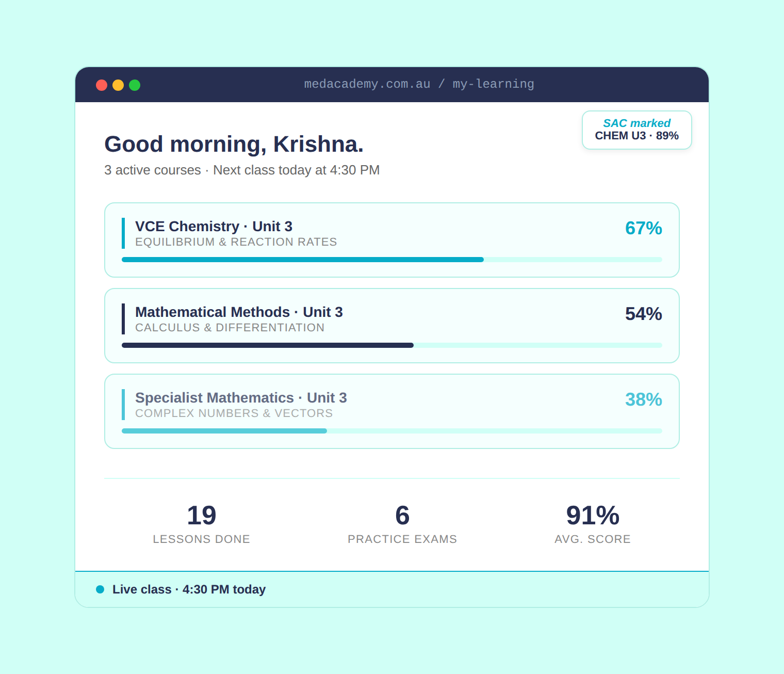
Task: Click the yellow minimize window dot
Action: pos(118,85)
